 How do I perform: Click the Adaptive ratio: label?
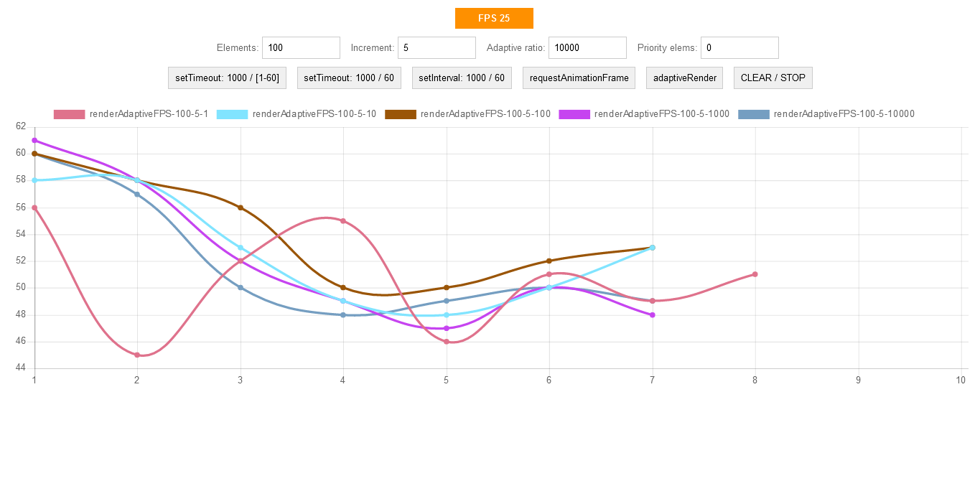[x=516, y=48]
